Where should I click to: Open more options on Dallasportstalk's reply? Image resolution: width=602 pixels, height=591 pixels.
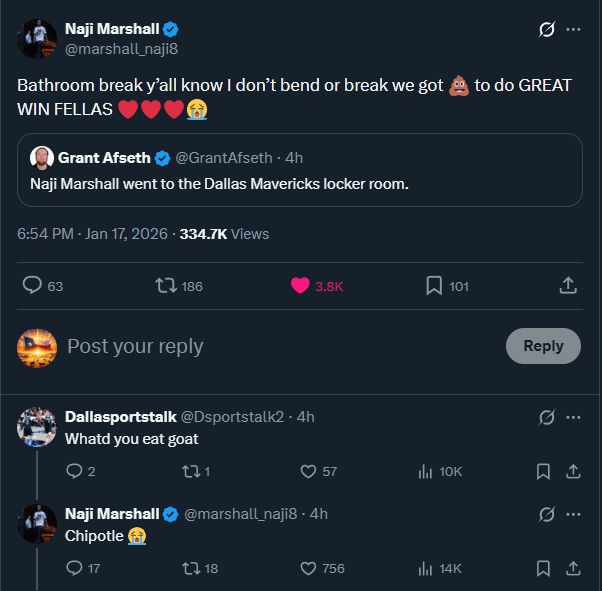tap(573, 417)
